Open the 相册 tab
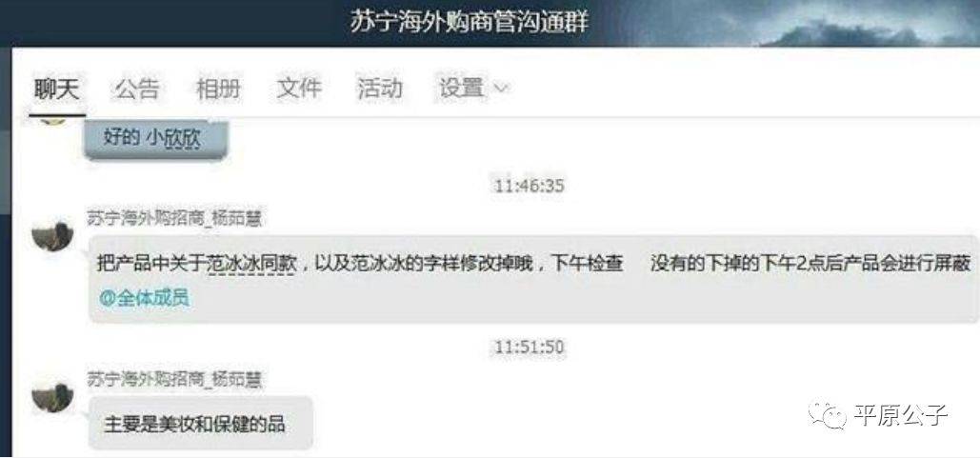The image size is (980, 458). 217,89
